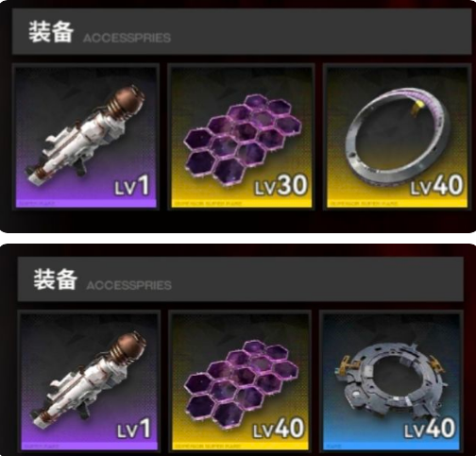Click the ACCESSPRIES subtitle in the lower header
The image size is (476, 456).
129,285
